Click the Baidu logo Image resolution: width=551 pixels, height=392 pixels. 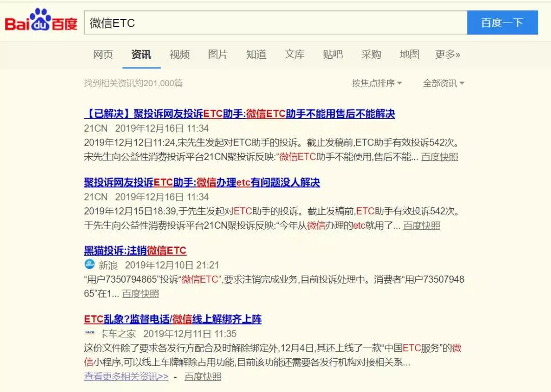click(41, 20)
